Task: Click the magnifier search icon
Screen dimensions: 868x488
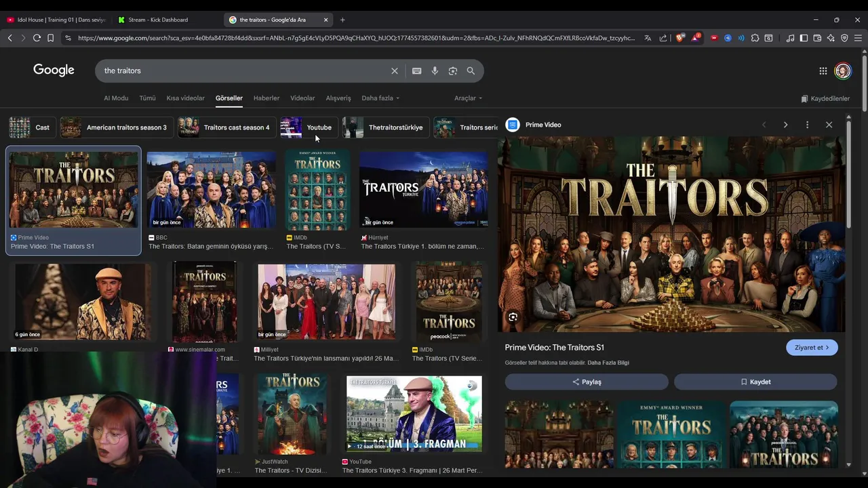Action: tap(471, 70)
